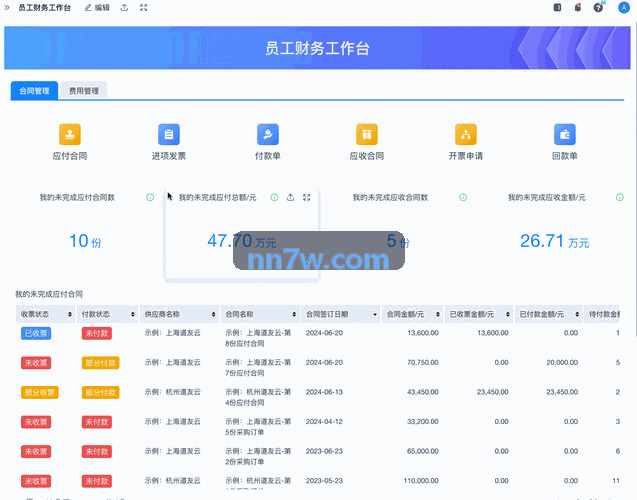This screenshot has height=500, width=637.
Task: Click the date 2024-06-13 cell
Action: (x=324, y=392)
